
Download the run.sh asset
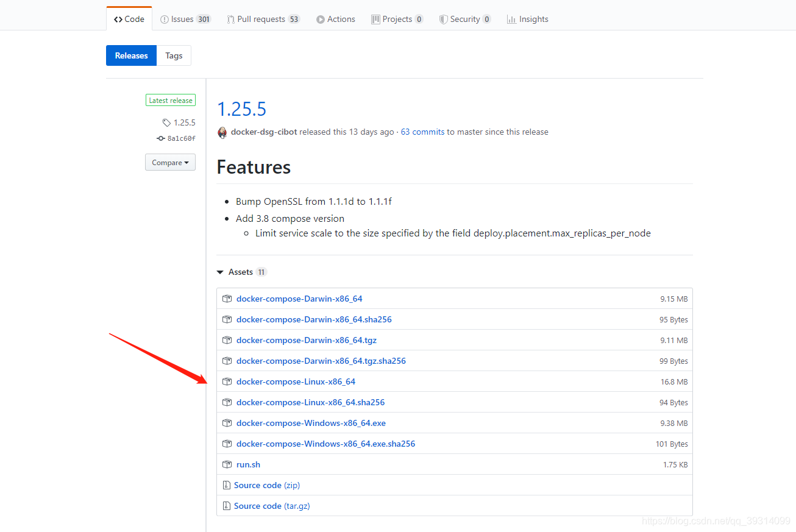[248, 464]
